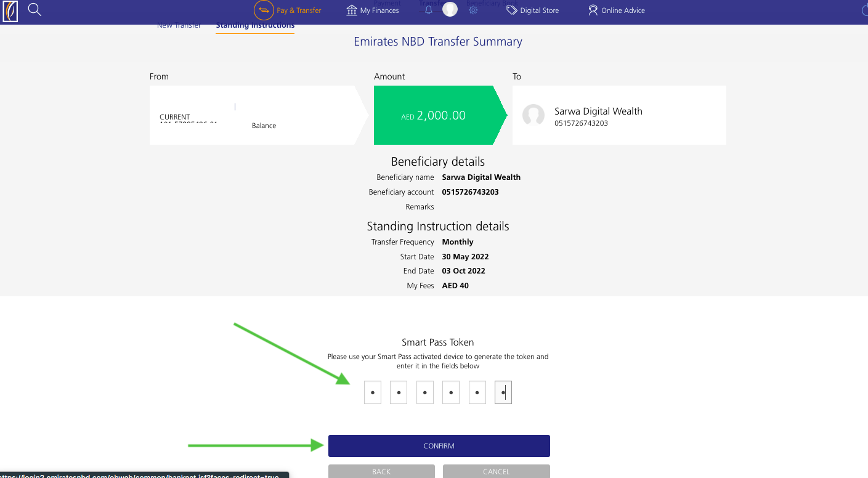
Task: Open the search magnifier
Action: (x=34, y=10)
